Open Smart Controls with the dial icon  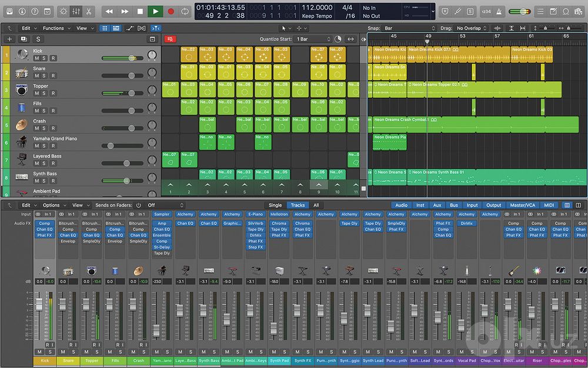[64, 12]
